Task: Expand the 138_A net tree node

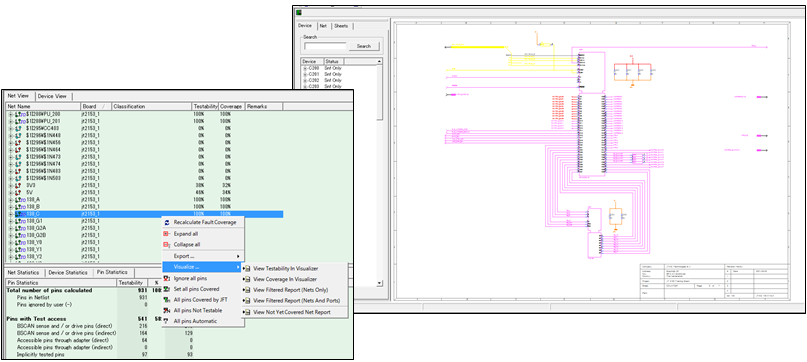Action: [x=10, y=199]
